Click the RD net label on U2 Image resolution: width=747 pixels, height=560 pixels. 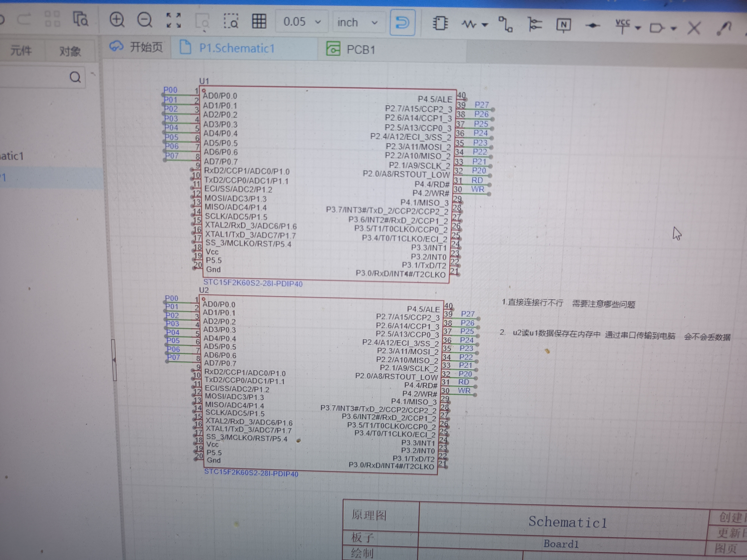pyautogui.click(x=464, y=382)
